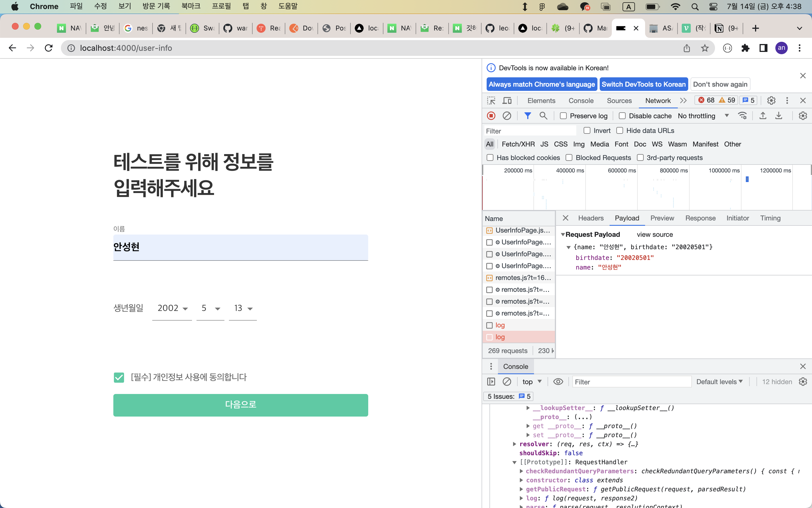The width and height of the screenshot is (812, 508).
Task: Click Don't show again button
Action: (720, 84)
